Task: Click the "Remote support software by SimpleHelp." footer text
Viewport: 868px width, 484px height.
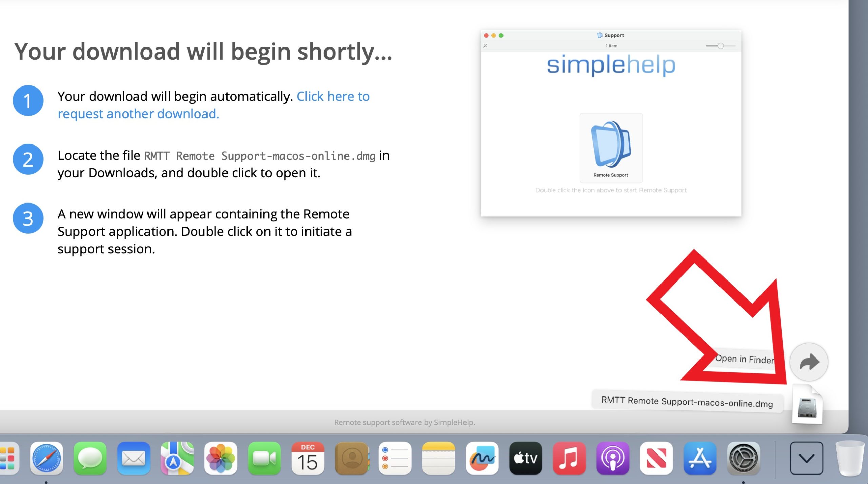Action: [405, 422]
